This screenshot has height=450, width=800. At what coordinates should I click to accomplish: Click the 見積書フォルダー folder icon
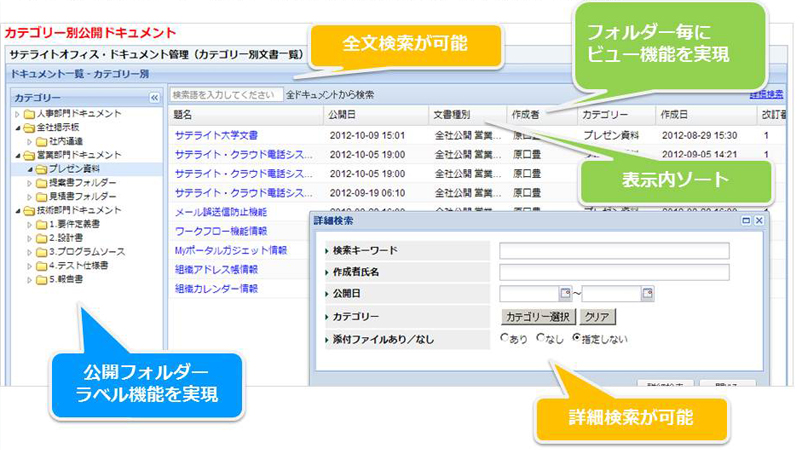42,197
